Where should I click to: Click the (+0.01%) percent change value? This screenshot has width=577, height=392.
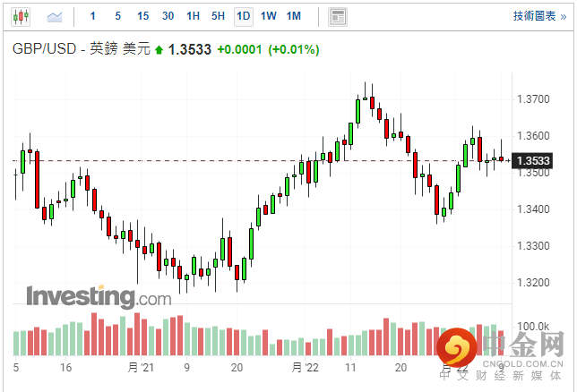pyautogui.click(x=294, y=49)
